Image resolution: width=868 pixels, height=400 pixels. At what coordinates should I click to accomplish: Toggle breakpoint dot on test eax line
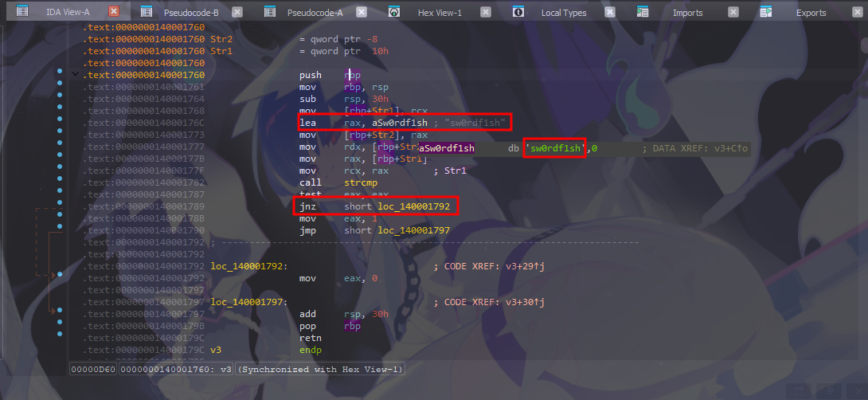[60, 191]
